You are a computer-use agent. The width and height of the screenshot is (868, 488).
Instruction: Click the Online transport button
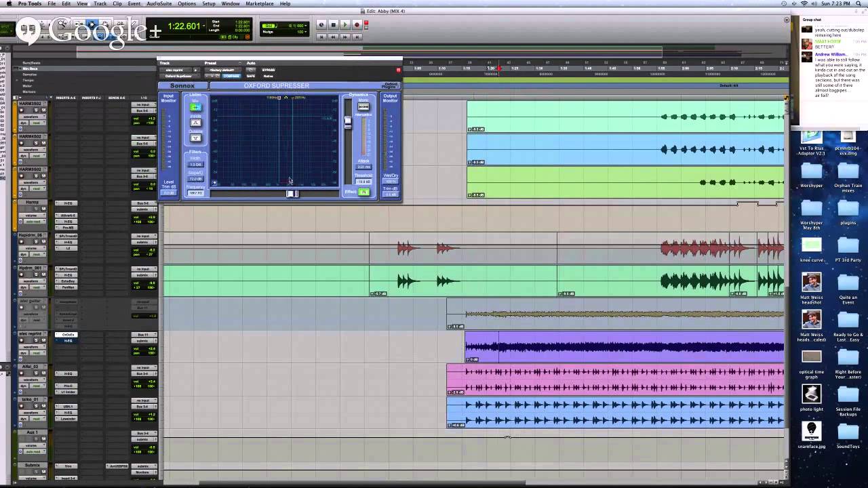pyautogui.click(x=321, y=24)
